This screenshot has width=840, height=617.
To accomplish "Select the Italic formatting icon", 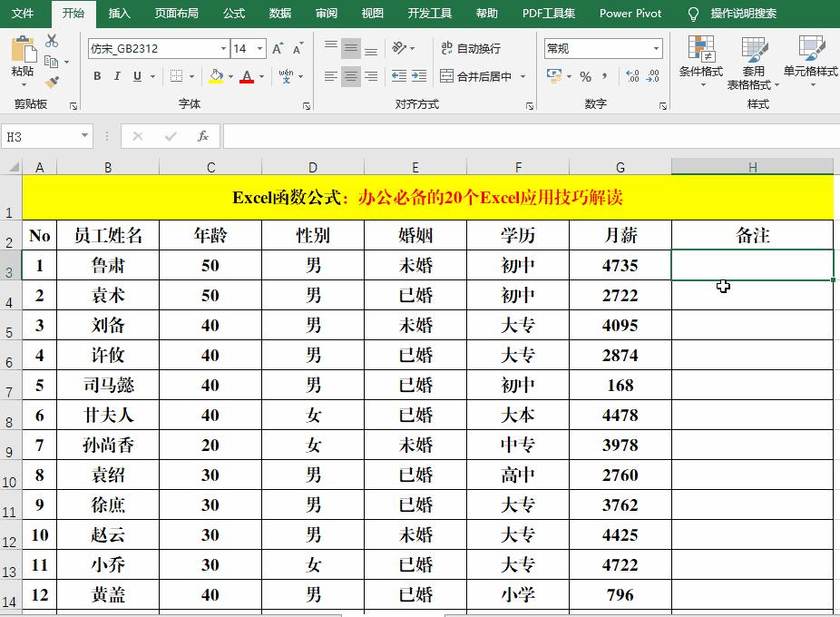I will click(118, 75).
